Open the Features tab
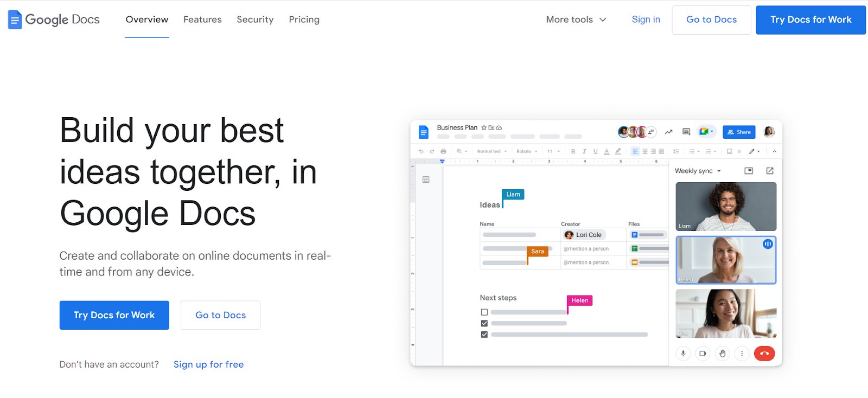Image resolution: width=868 pixels, height=398 pixels. point(202,20)
